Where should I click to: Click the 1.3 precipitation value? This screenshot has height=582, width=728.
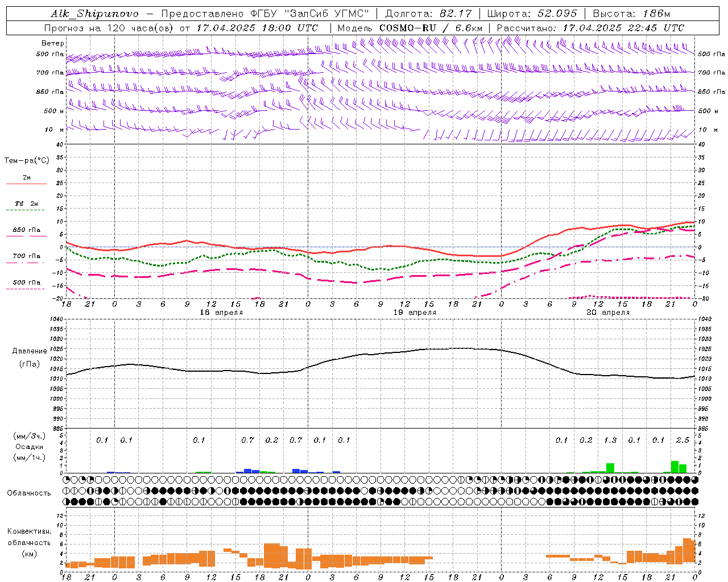pos(610,440)
